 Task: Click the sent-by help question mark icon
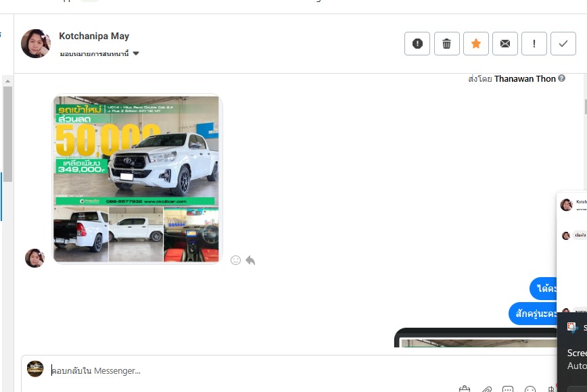pos(561,78)
